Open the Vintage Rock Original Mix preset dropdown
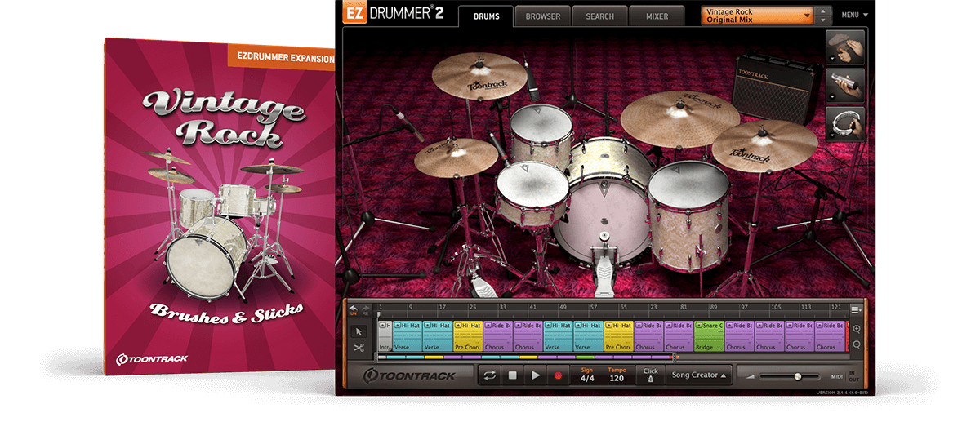 [757, 16]
